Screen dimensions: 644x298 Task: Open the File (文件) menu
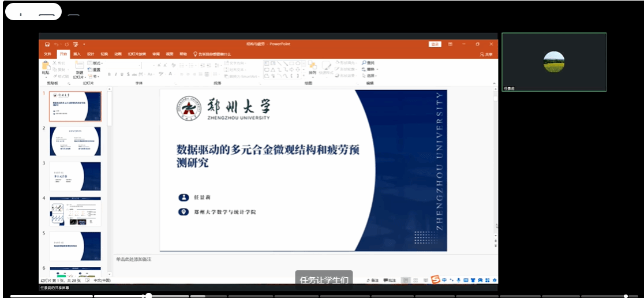coord(48,54)
